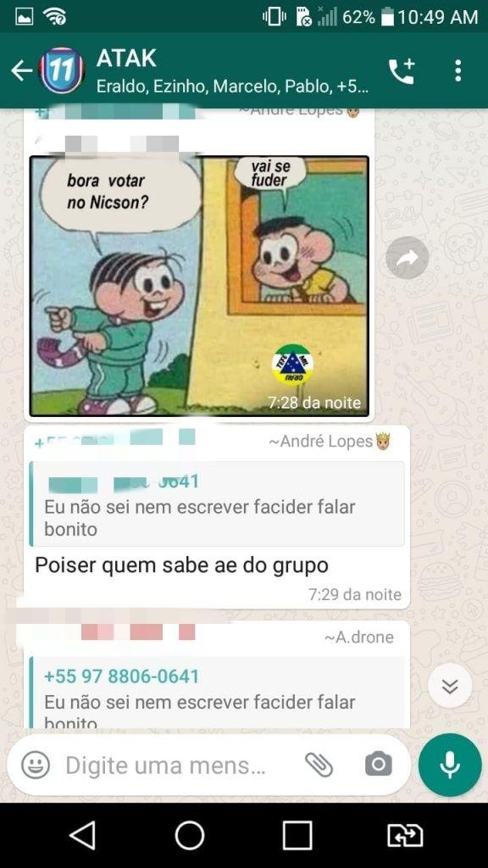Tap quoted message in André Lopes reply
The image size is (488, 868).
coord(217,504)
